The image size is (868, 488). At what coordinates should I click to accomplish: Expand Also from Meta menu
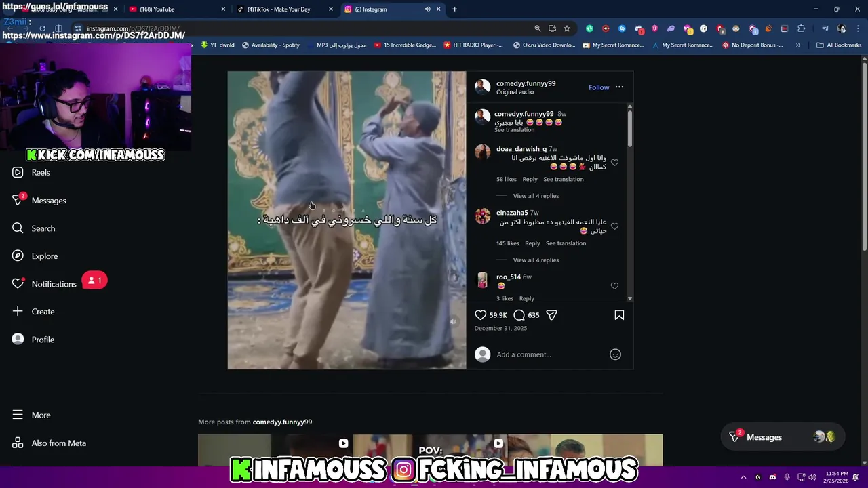click(x=49, y=443)
